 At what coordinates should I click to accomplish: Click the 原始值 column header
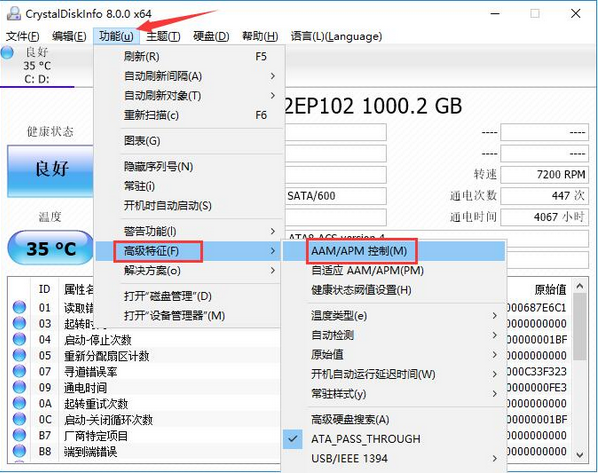[x=551, y=289]
